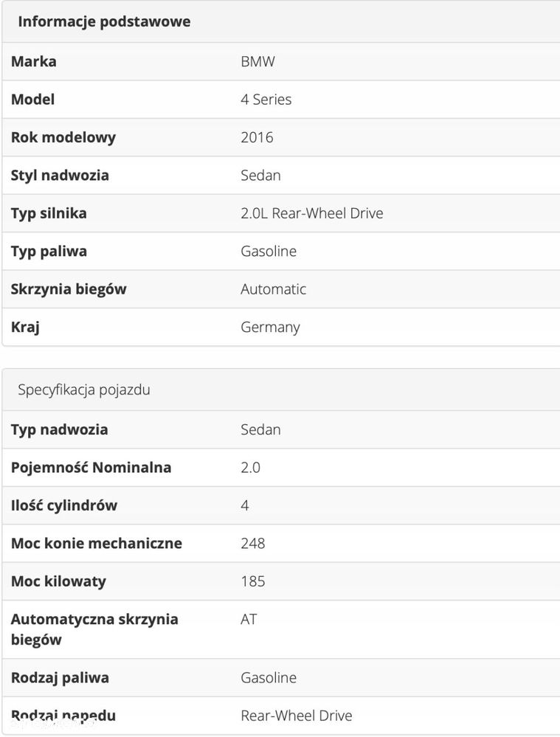Click the "Rok modelowy" label
Screen dimensions: 560x737
63,137
